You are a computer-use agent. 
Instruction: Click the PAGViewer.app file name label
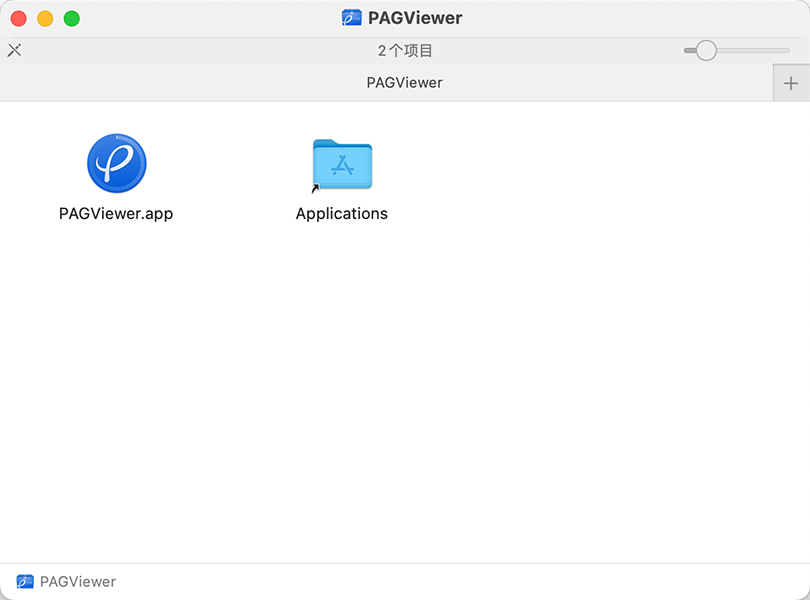pos(116,213)
